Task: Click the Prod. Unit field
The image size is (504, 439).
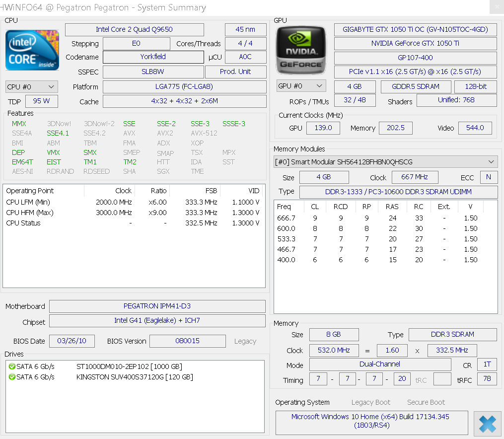Action: click(x=235, y=72)
